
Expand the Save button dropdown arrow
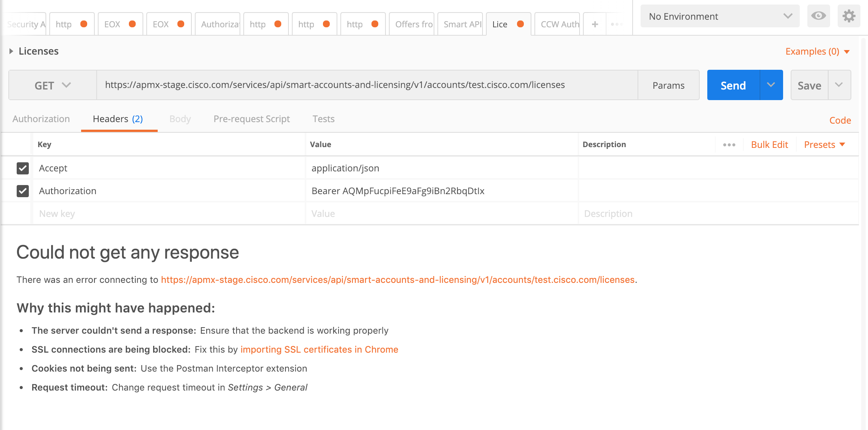pos(839,85)
